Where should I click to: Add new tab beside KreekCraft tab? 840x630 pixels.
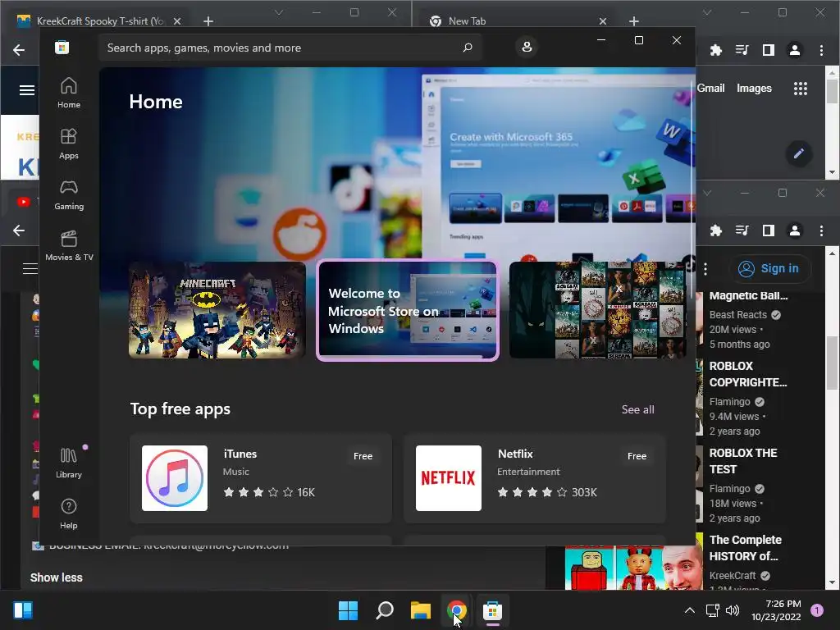click(208, 21)
